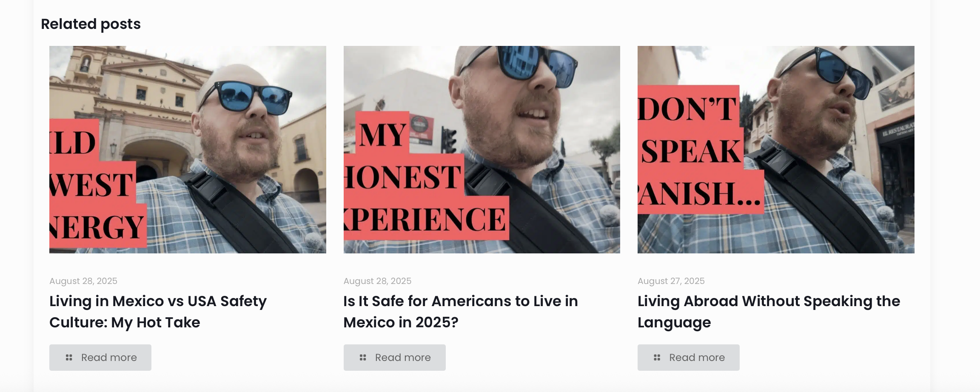Open the Don't Speak Spanish thumbnail
980x392 pixels.
(x=776, y=150)
